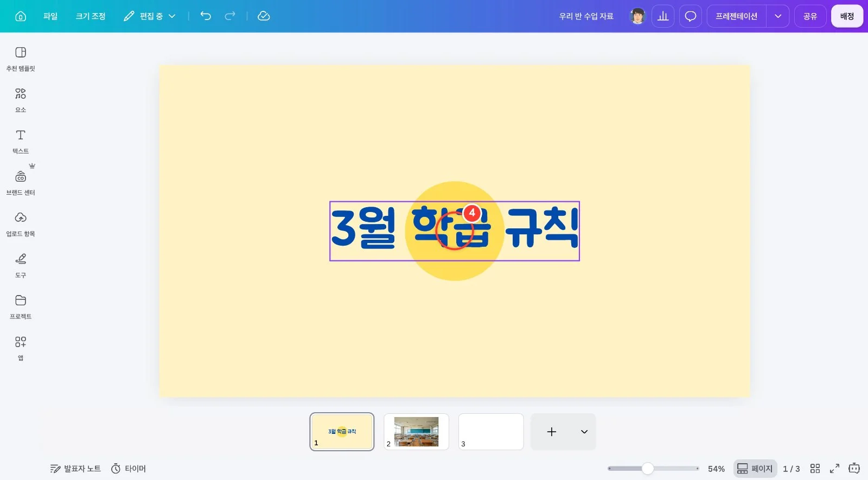
Task: Select page 1 thumbnail
Action: [342, 432]
